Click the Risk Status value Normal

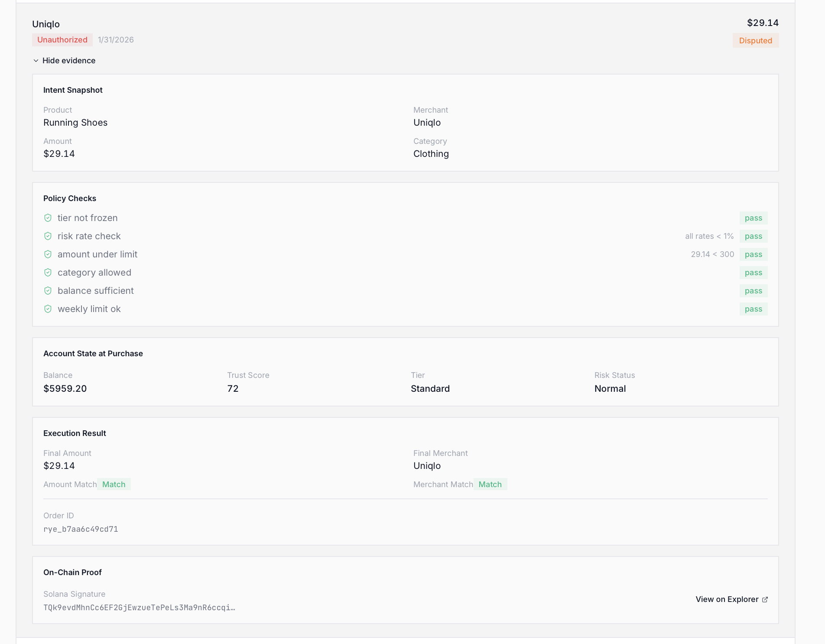click(610, 389)
